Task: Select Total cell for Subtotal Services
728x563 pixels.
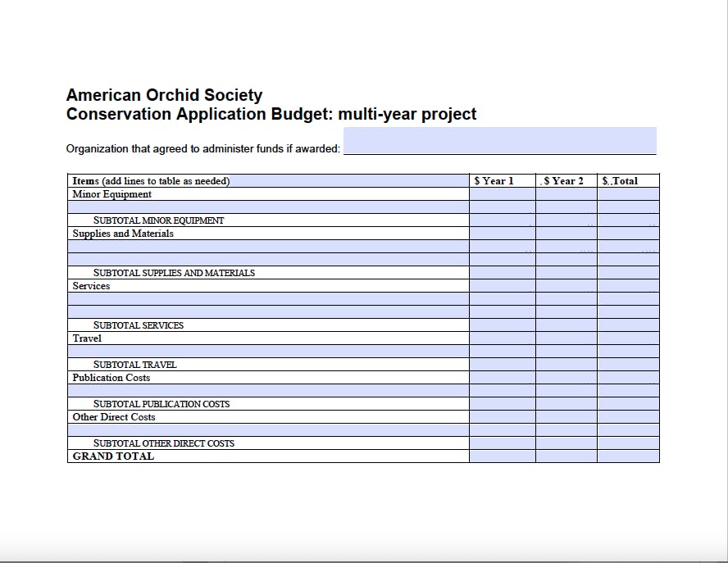Action: coord(629,325)
